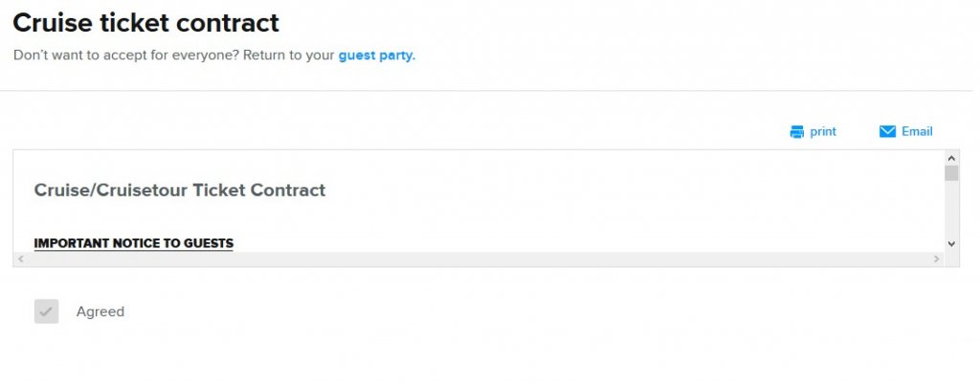
Task: Click the Cruise/Cruisetour Ticket Contract heading
Action: [x=180, y=191]
